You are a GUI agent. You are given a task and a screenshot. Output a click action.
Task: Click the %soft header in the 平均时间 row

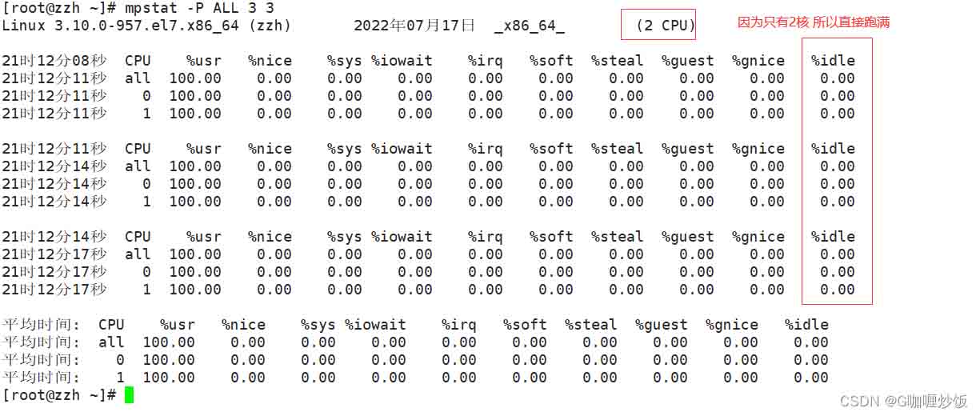coord(525,325)
